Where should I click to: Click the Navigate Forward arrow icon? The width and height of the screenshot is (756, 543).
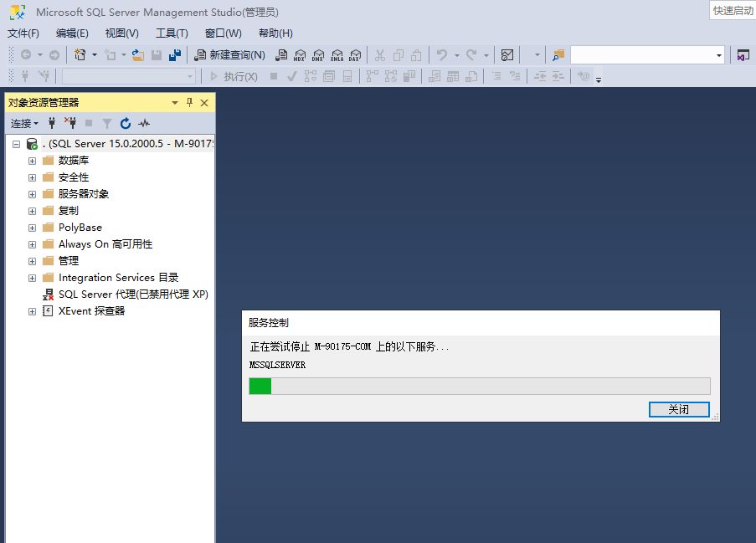(54, 55)
